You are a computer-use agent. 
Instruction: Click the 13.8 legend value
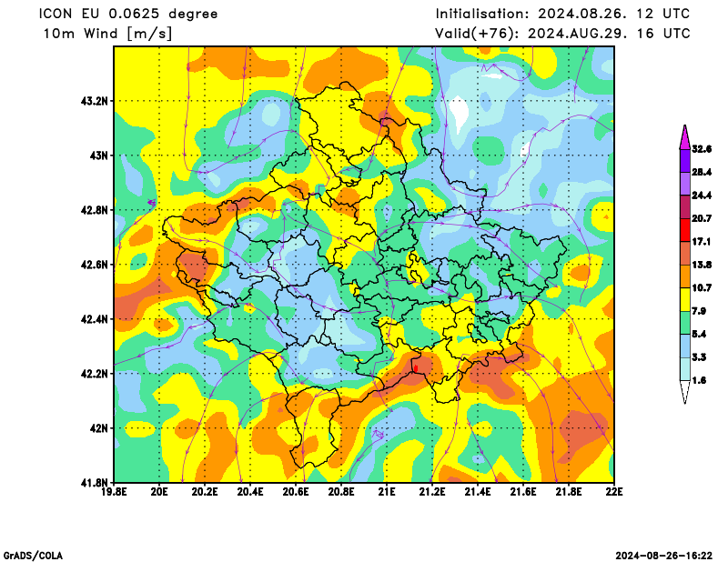[702, 265]
